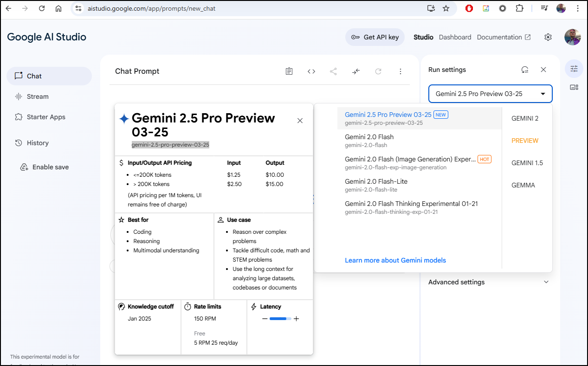The image size is (588, 366).
Task: Click the red extension icon in browser toolbar
Action: coord(469,8)
